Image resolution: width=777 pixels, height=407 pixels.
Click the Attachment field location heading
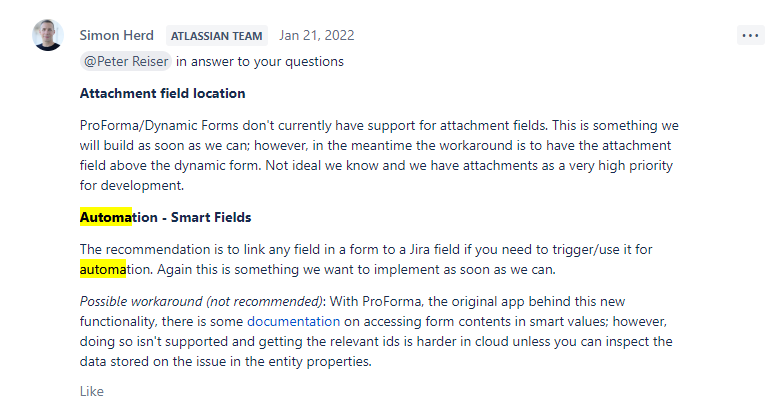coord(163,93)
